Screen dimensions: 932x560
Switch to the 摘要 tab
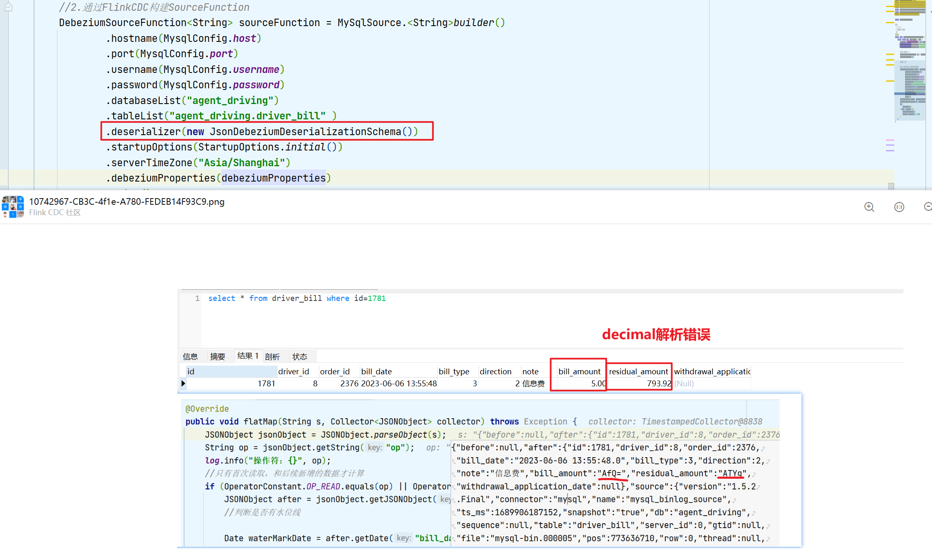click(x=217, y=356)
